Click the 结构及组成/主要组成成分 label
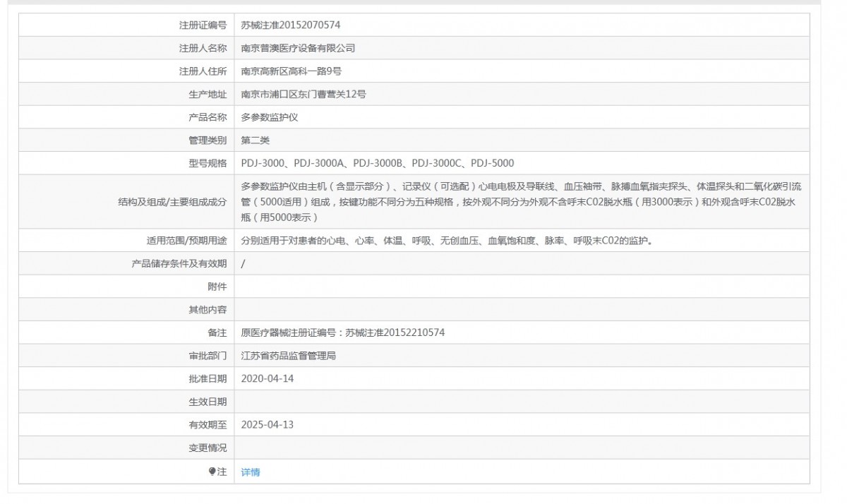Viewport: 847px width, 504px height. pos(173,202)
